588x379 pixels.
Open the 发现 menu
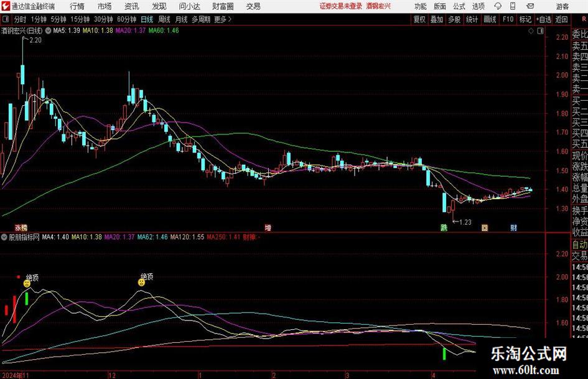(x=159, y=6)
